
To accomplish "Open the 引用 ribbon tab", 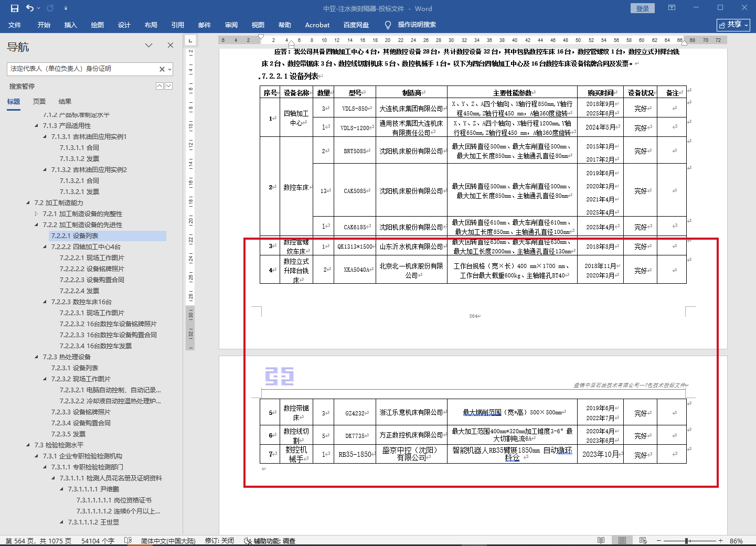I will coord(177,25).
